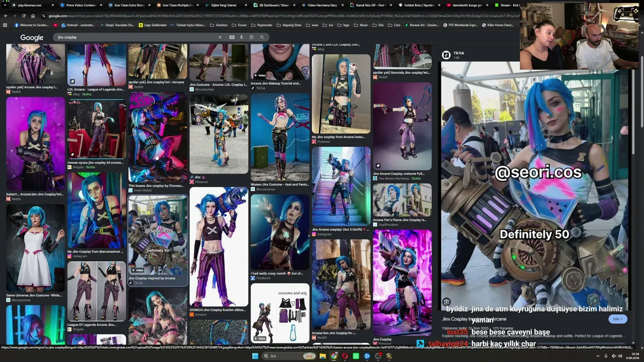Click the Lens search icon on preview image

point(447,302)
